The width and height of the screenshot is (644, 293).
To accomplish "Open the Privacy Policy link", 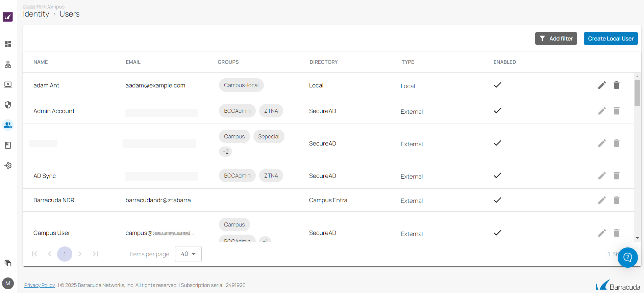I will tap(40, 285).
